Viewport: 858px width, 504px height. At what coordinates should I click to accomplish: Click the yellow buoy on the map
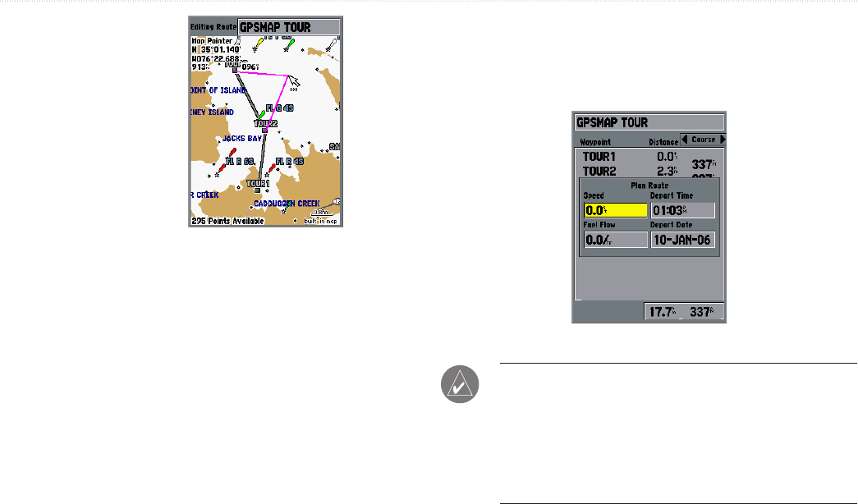coord(260,42)
